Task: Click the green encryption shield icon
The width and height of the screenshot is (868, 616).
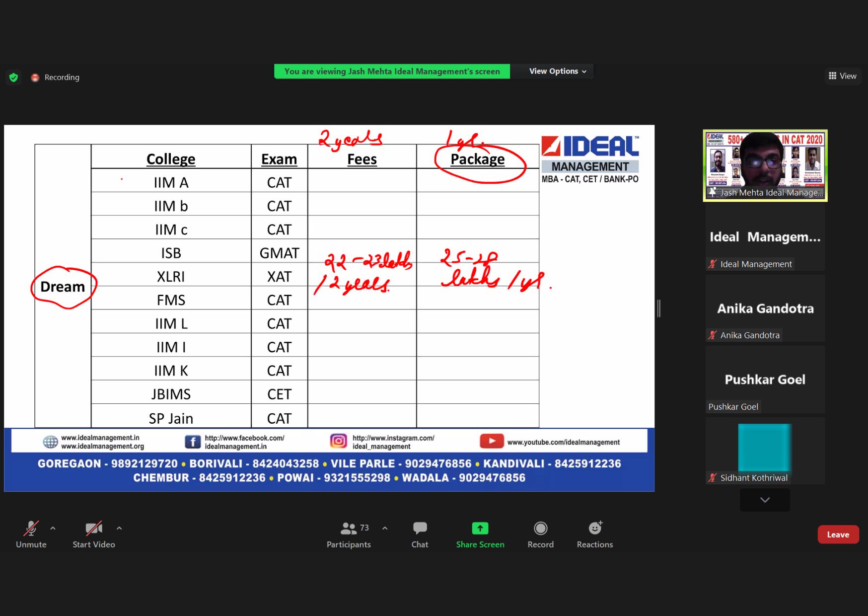Action: coord(14,77)
